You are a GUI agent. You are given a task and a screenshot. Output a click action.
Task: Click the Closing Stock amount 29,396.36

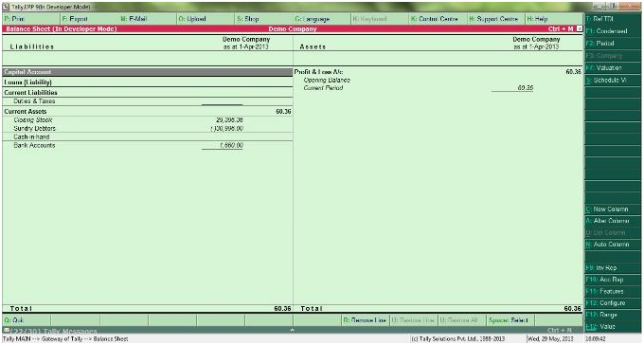229,120
